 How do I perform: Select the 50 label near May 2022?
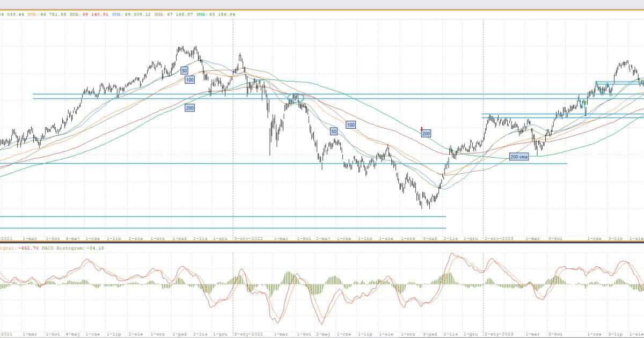(x=333, y=131)
